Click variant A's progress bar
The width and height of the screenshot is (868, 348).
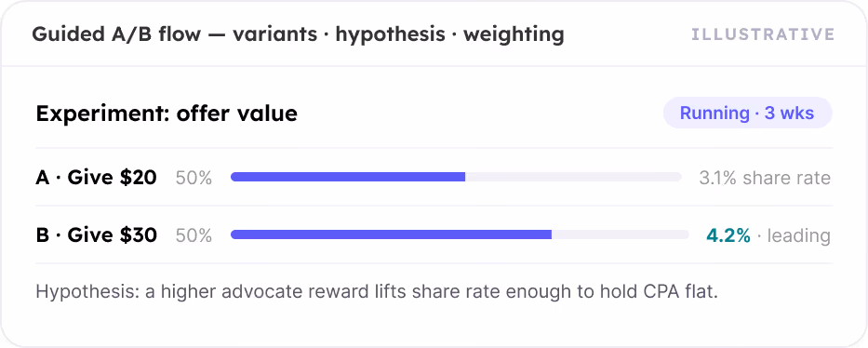(x=456, y=177)
